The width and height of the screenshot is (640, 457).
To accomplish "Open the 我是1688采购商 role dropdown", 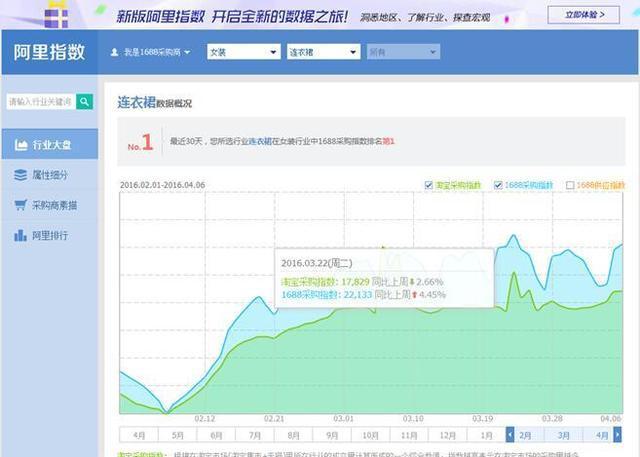I will tap(151, 52).
